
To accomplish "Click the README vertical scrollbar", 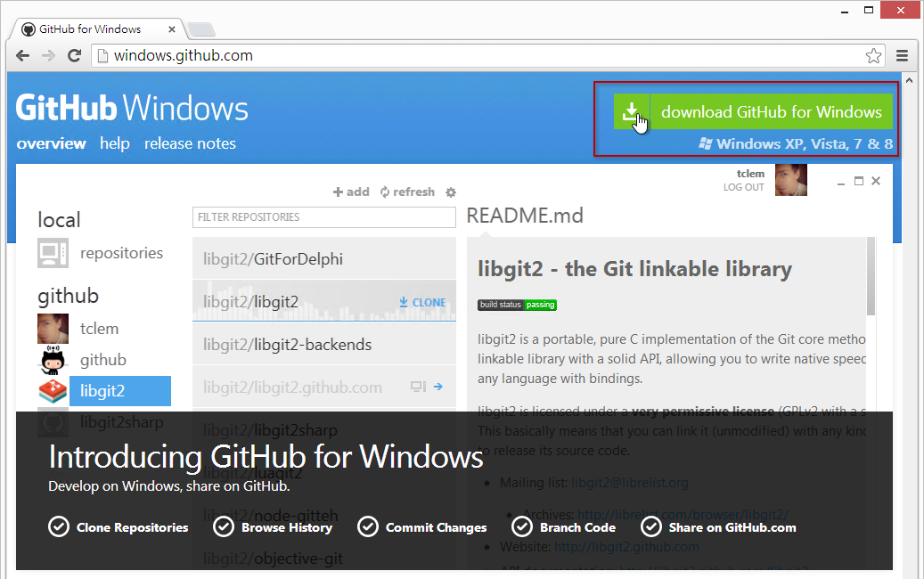I will click(x=871, y=276).
